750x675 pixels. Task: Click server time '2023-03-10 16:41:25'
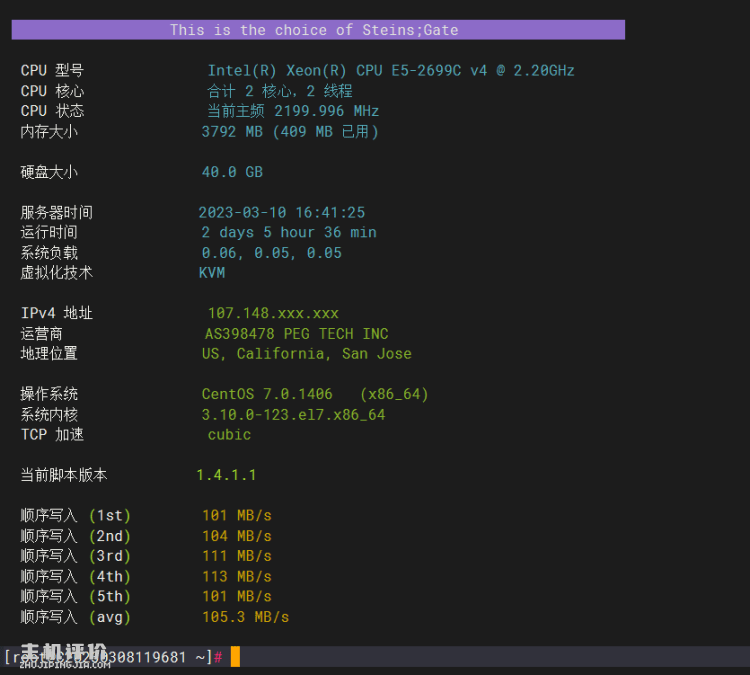pyautogui.click(x=282, y=212)
